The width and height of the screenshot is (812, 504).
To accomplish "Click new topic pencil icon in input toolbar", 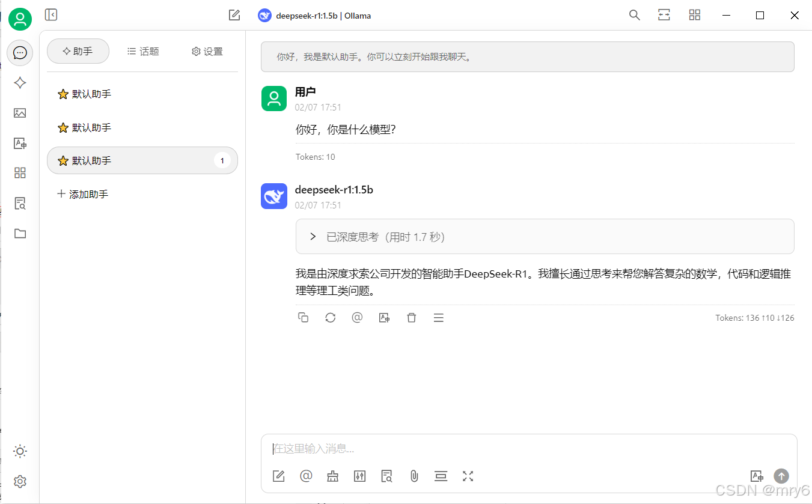I will tap(278, 476).
